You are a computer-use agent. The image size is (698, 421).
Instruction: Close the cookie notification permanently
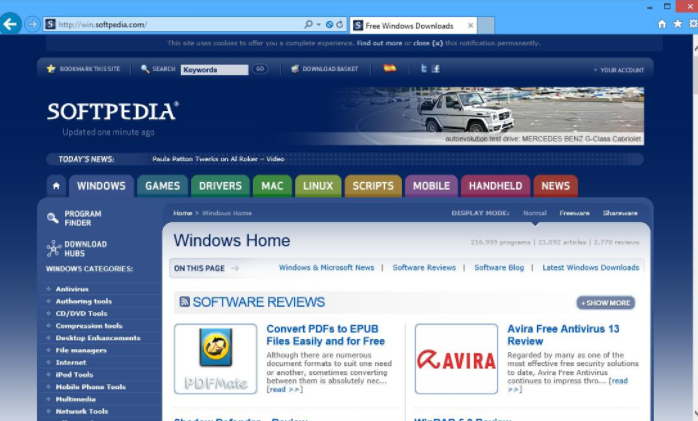point(428,43)
